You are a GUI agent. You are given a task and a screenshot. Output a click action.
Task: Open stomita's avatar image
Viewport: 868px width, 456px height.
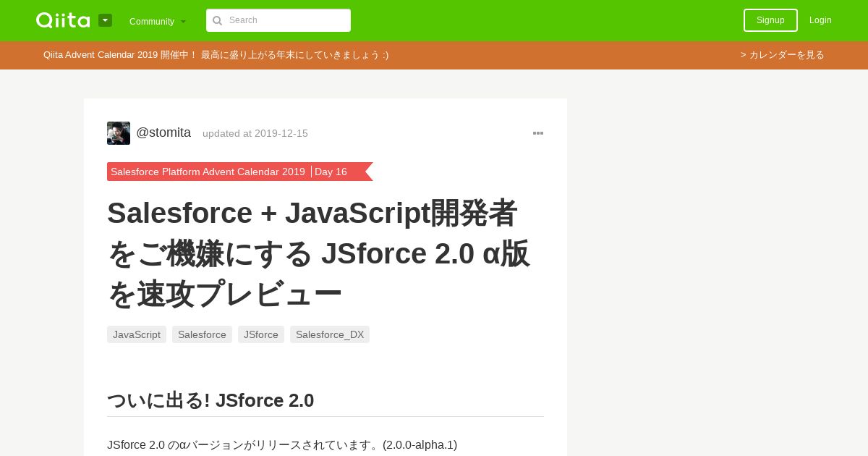pyautogui.click(x=119, y=133)
